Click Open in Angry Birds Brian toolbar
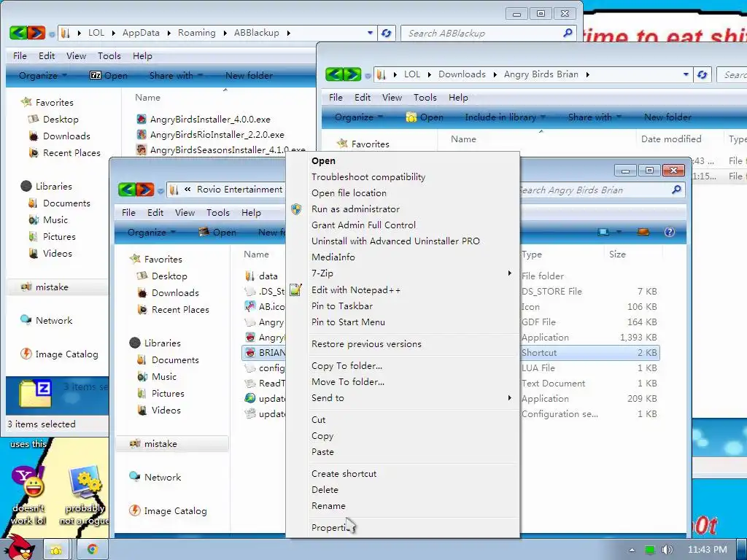Screen dimensions: 747x560 pos(425,117)
